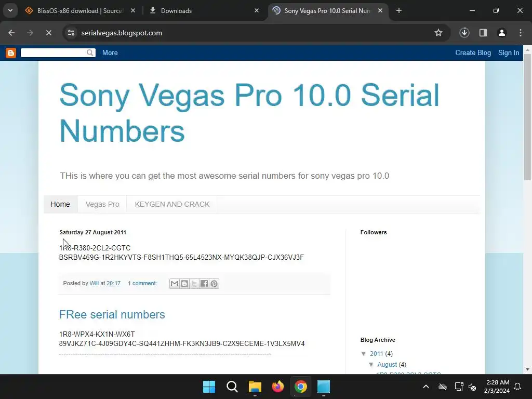Click the Blogger logo icon

(x=11, y=53)
